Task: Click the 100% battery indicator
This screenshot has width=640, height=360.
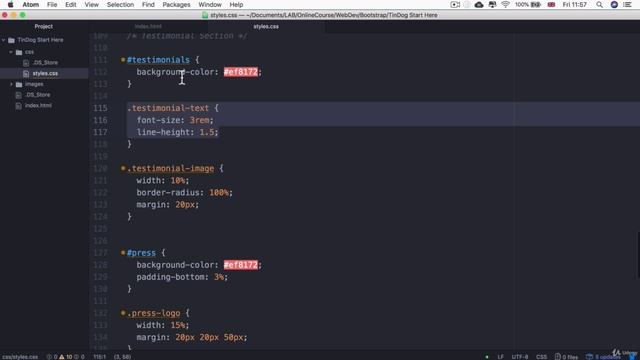Action: point(528,4)
